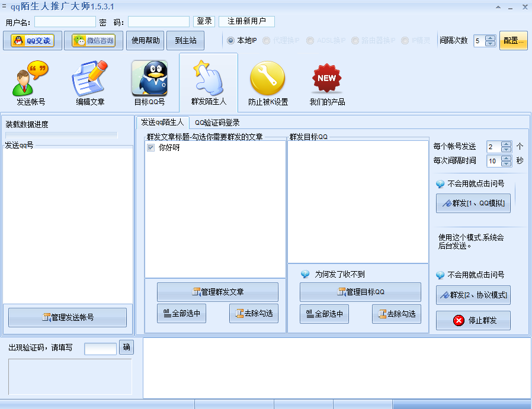532x409 pixels.
Task: Open 管理群发文章
Action: [217, 292]
